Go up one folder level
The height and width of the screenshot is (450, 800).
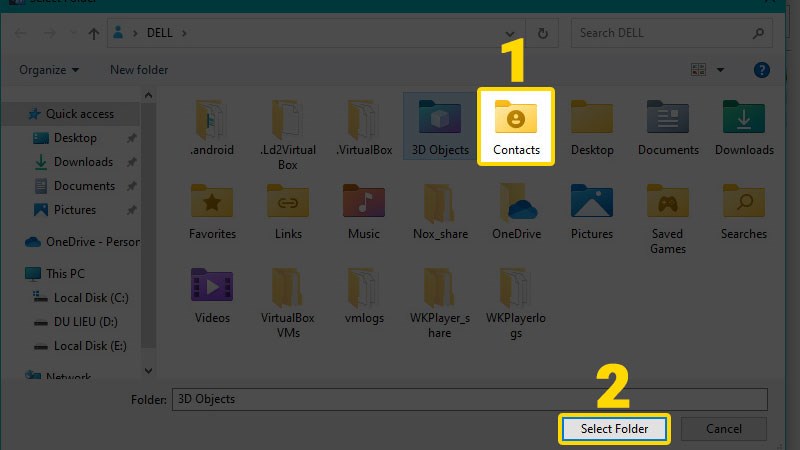coord(93,34)
